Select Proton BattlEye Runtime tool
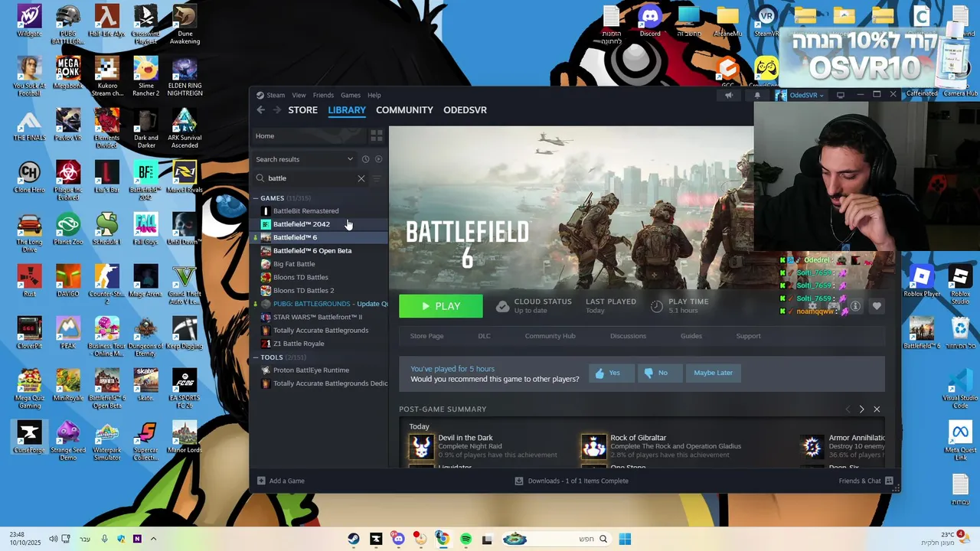980x551 pixels. (x=311, y=370)
